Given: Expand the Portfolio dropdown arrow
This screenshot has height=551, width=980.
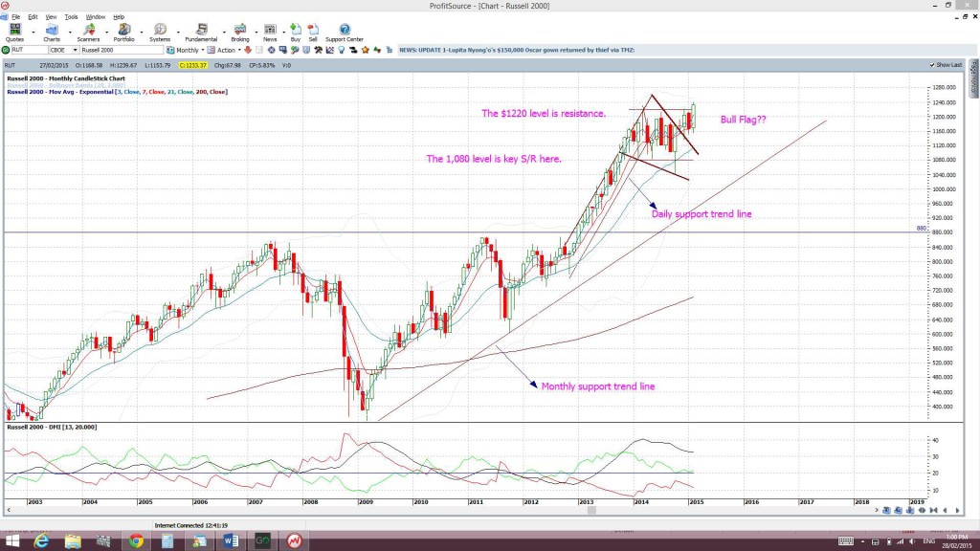Looking at the screenshot, I should tap(142, 32).
